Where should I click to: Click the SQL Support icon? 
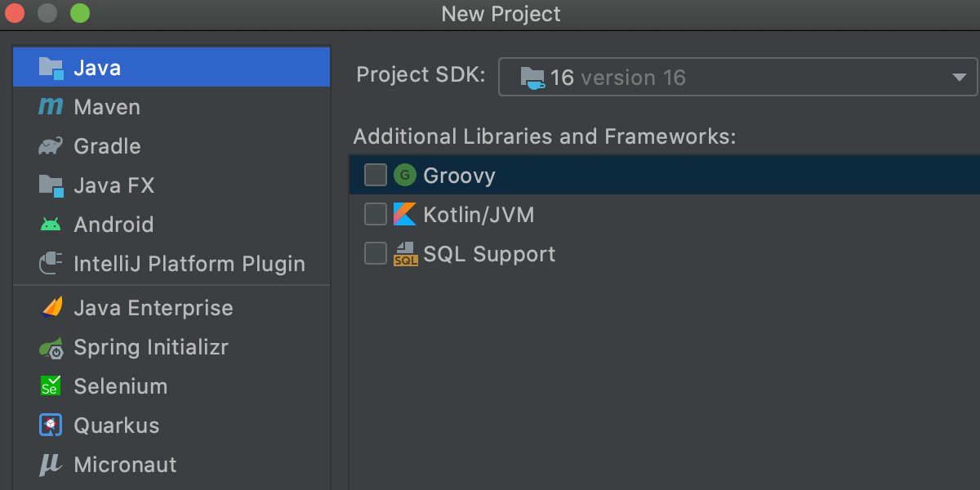[x=405, y=254]
